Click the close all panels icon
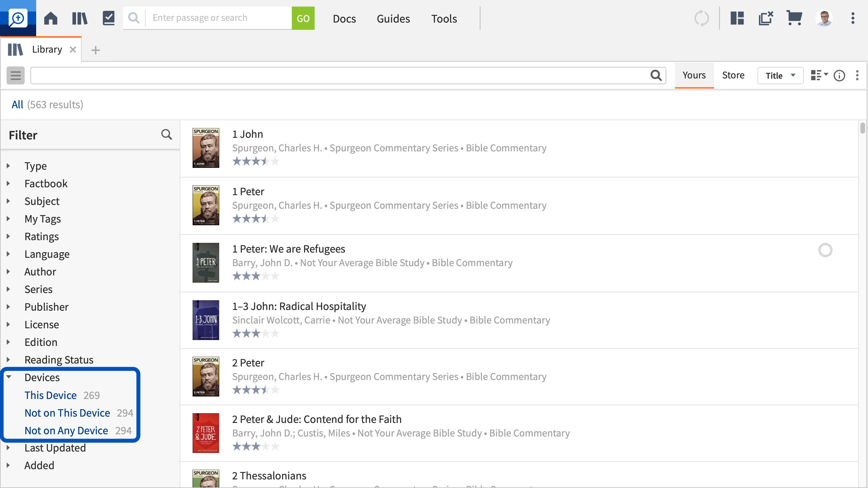The width and height of the screenshot is (868, 488). pos(766,18)
